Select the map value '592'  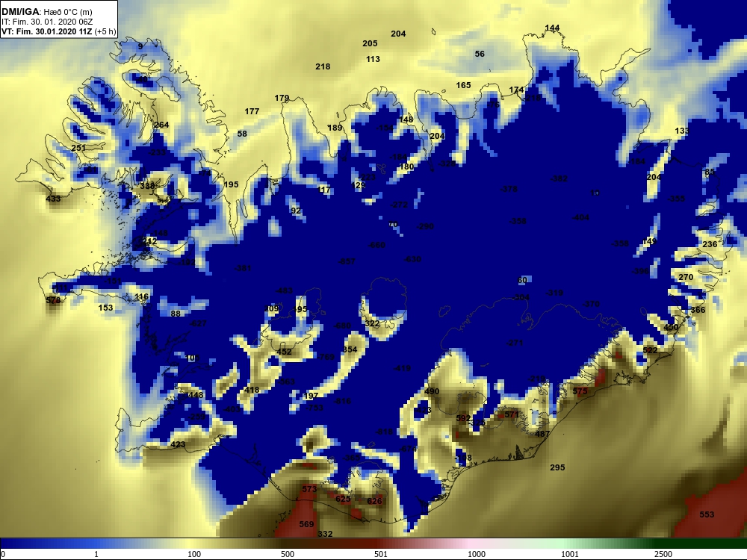(464, 418)
